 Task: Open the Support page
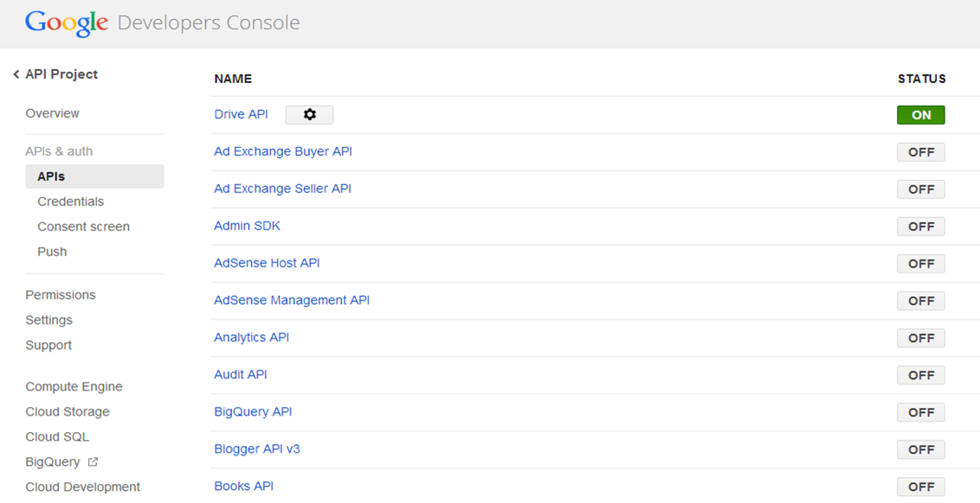(x=48, y=345)
